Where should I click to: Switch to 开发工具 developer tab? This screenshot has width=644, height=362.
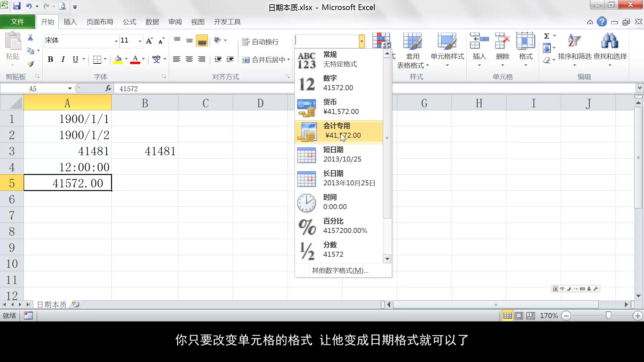227,22
